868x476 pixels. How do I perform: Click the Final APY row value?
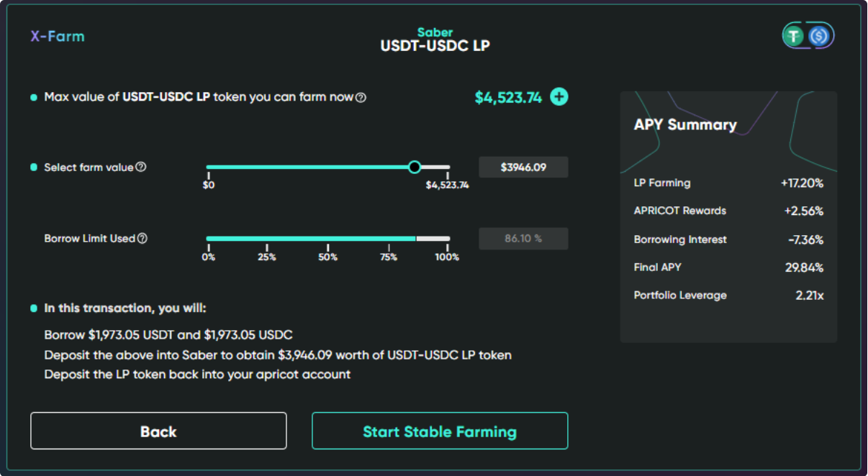pyautogui.click(x=804, y=267)
